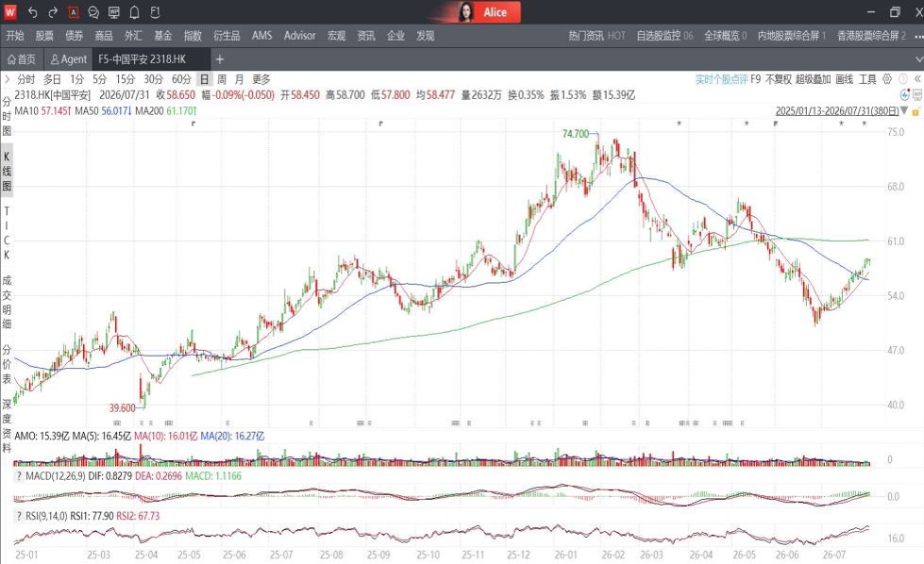
Task: Click the F1 help icon
Action: click(x=155, y=12)
